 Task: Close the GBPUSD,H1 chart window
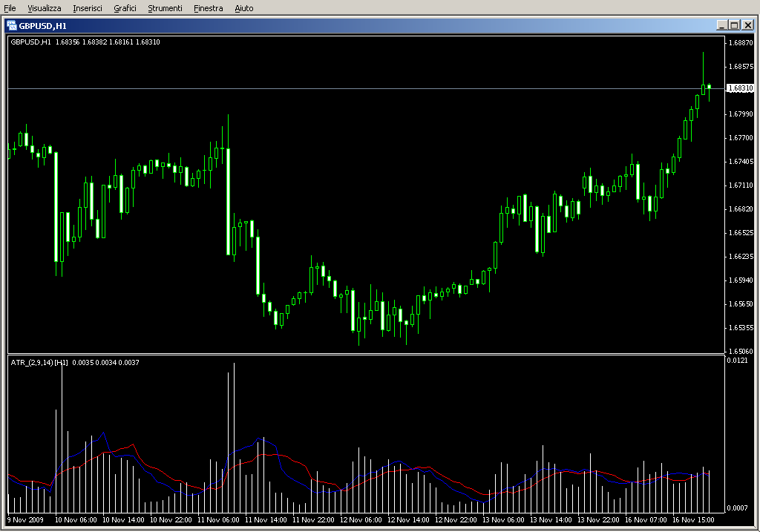click(748, 25)
